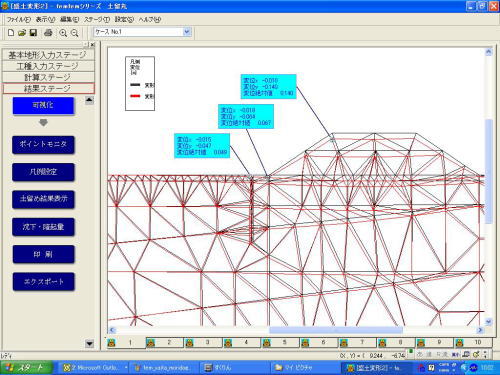Click the black line legend entry
The width and height of the screenshot is (500, 375).
(x=142, y=85)
